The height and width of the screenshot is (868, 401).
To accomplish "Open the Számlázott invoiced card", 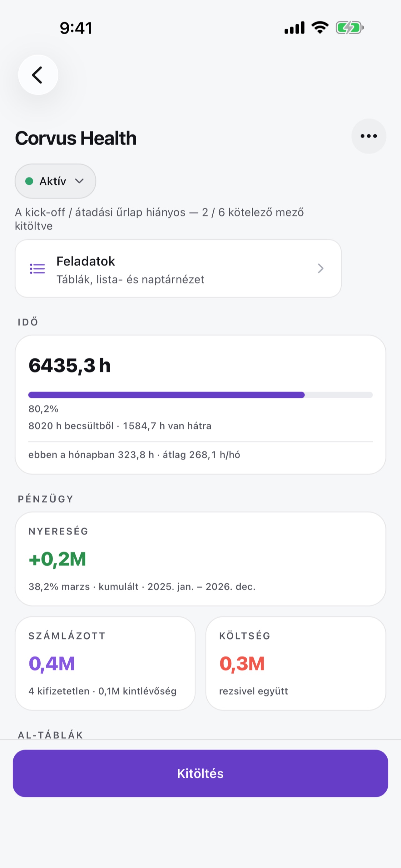I will pyautogui.click(x=105, y=663).
